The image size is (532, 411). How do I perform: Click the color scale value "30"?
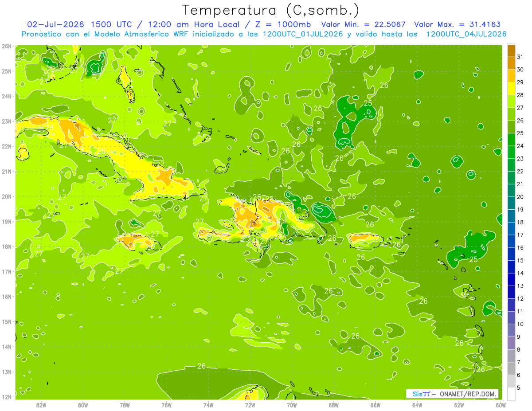click(x=520, y=70)
